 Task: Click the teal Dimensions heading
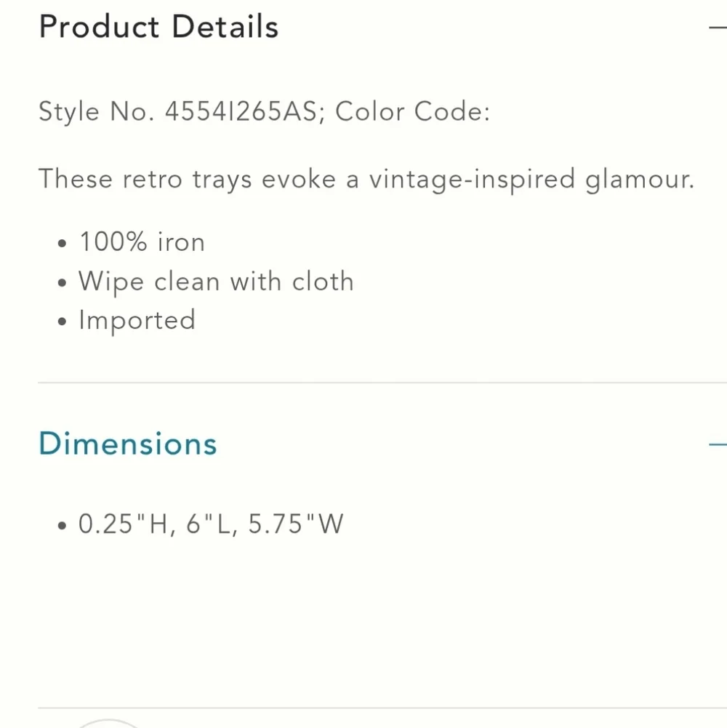128,444
